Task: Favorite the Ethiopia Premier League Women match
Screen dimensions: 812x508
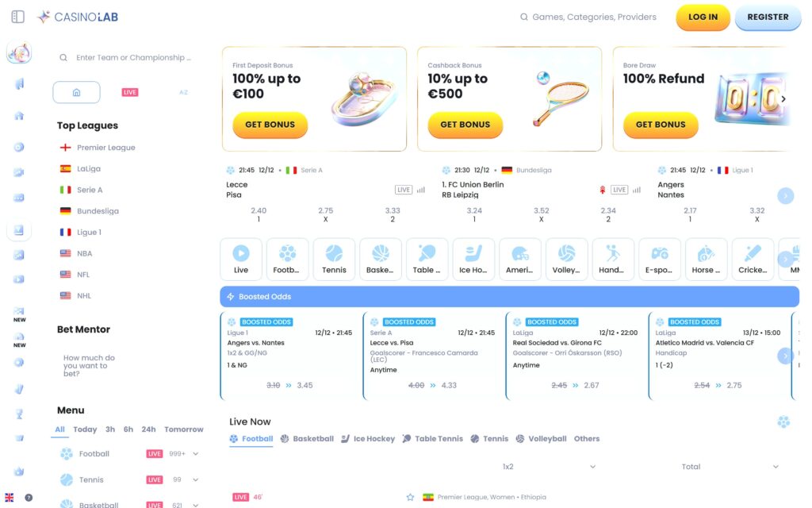Action: click(410, 497)
